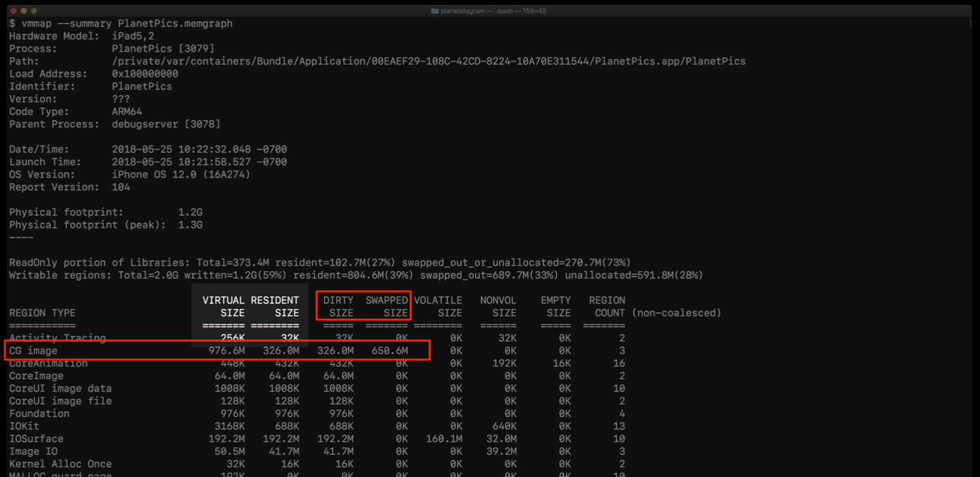
Task: Click 'Total=373.4M' in the ReadOnly libraries line
Action: click(233, 263)
